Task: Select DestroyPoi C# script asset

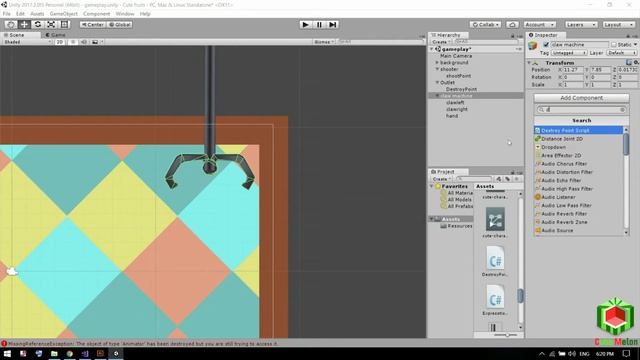Action: coord(495,261)
